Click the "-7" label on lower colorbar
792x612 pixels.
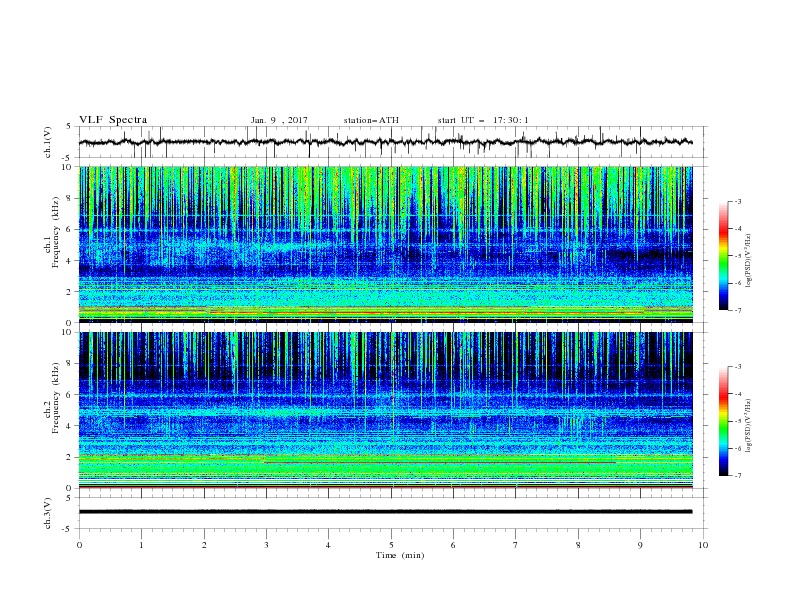[737, 476]
